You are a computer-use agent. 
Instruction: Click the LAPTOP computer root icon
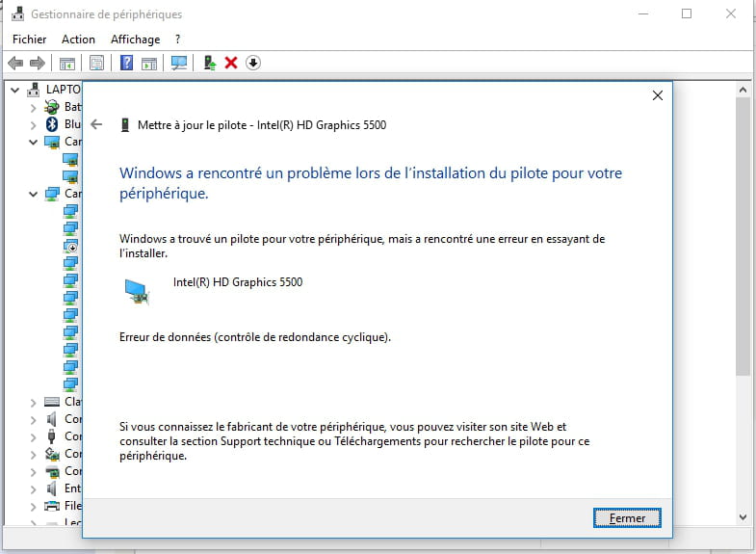[34, 90]
